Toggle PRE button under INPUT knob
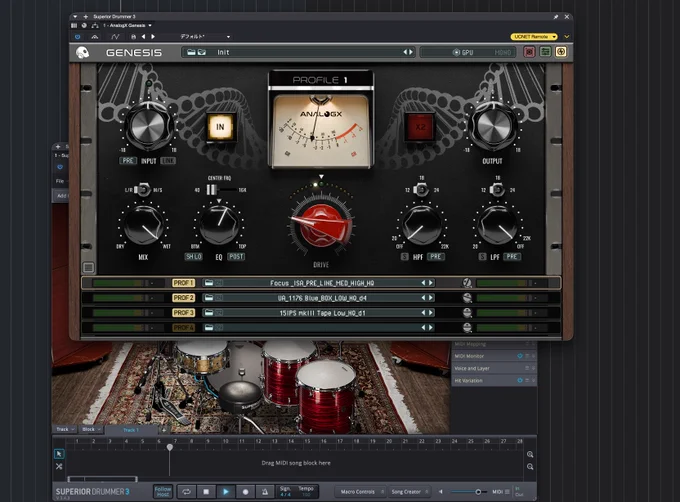The image size is (680, 502). pyautogui.click(x=128, y=160)
